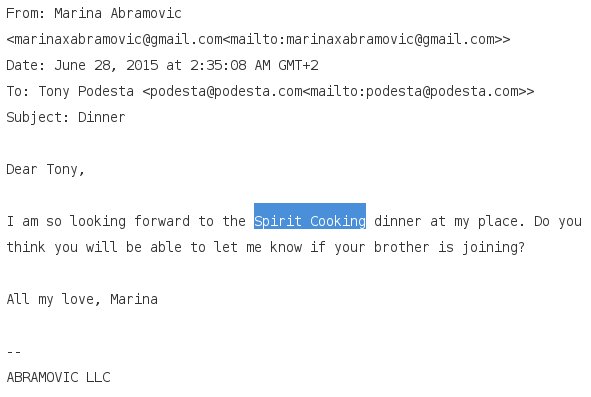Screen dimensions: 591x397
Task: Click the subject word Dinner
Action: tap(101, 117)
